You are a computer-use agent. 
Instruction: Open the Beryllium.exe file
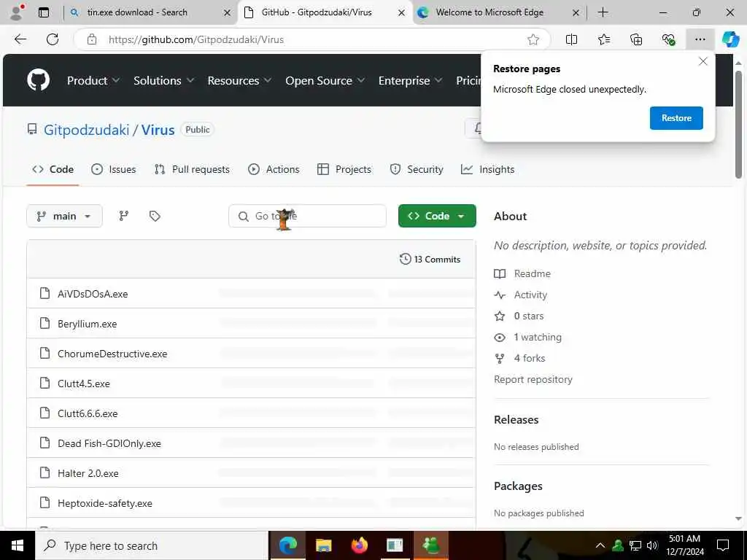(x=88, y=324)
